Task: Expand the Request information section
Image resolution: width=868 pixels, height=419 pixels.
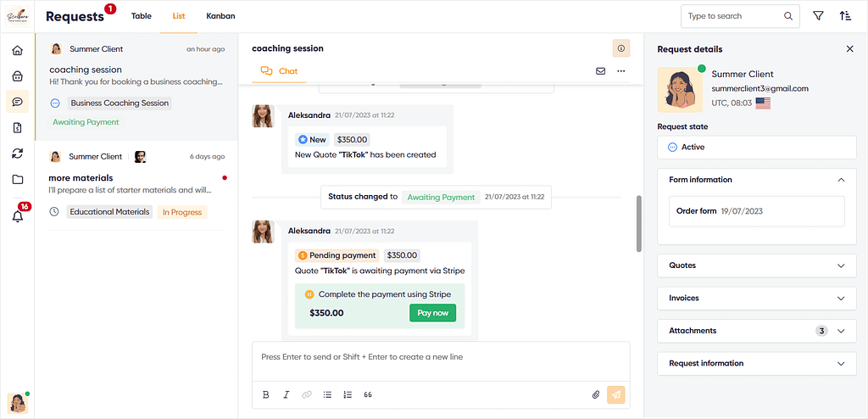Action: coord(757,364)
